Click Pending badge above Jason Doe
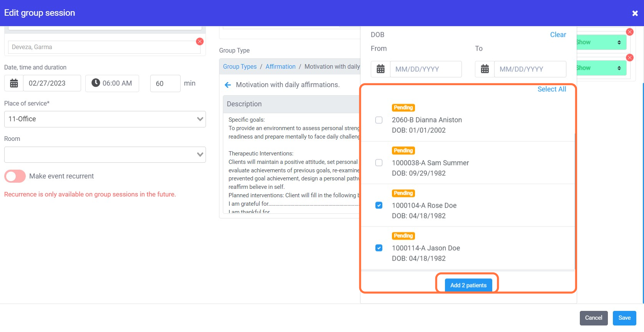 [403, 236]
